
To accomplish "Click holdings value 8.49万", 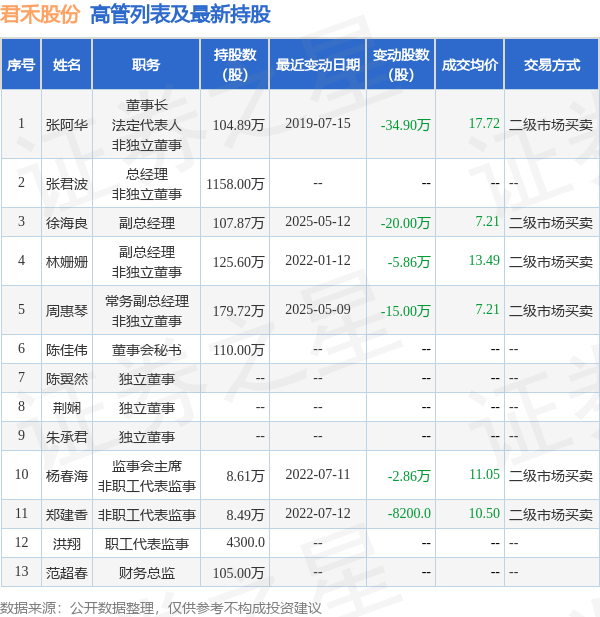I will coord(245,515).
